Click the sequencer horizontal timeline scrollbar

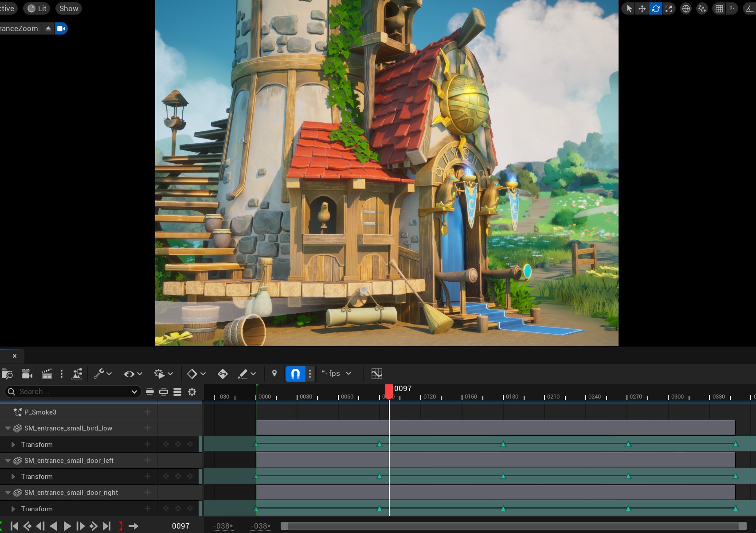pyautogui.click(x=513, y=526)
